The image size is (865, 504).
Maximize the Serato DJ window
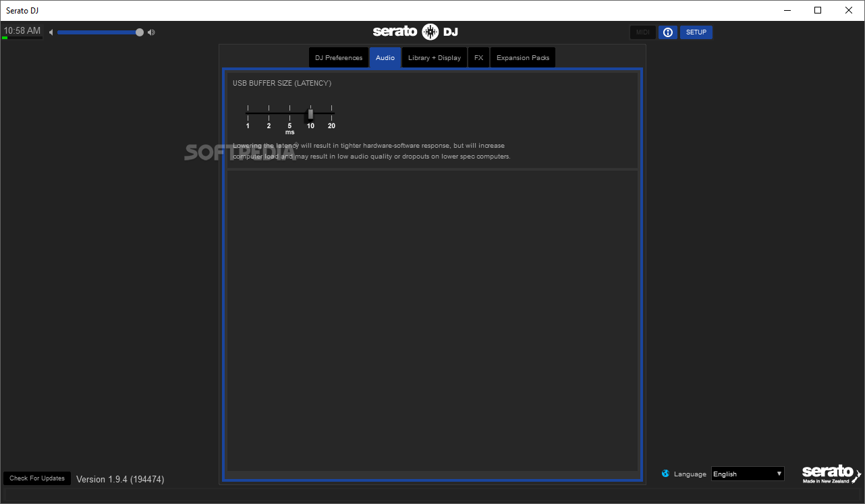pos(818,10)
